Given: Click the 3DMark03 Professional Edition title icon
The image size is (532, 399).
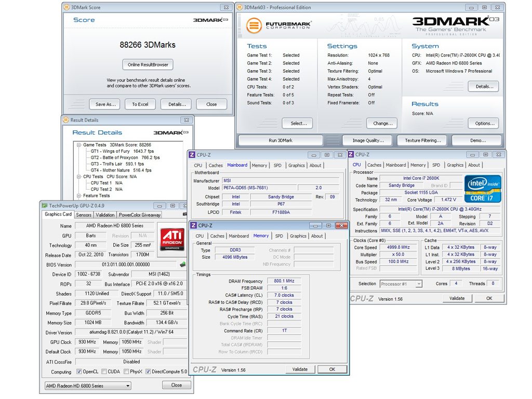Looking at the screenshot, I should click(240, 7).
